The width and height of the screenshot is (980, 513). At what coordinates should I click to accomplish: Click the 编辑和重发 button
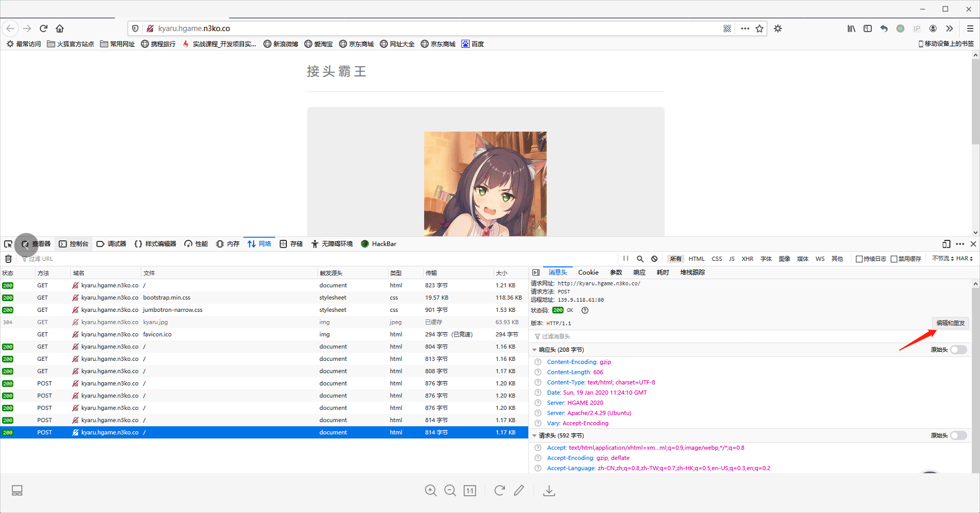pyautogui.click(x=950, y=323)
